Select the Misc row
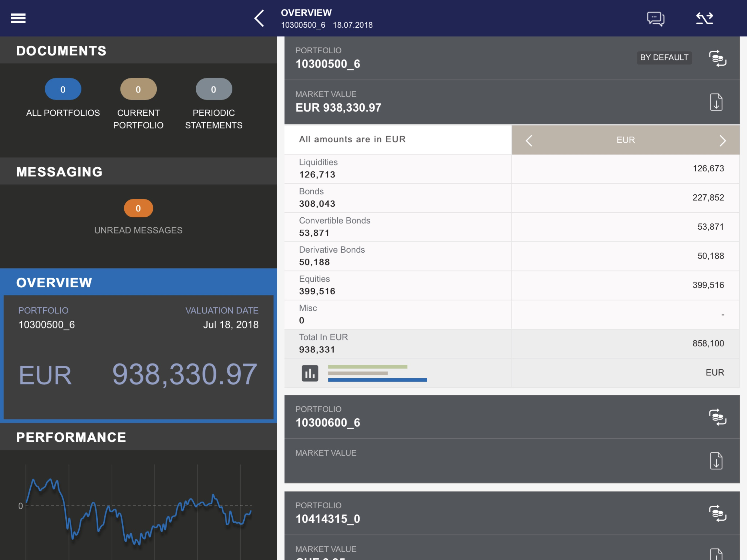 coord(512,314)
